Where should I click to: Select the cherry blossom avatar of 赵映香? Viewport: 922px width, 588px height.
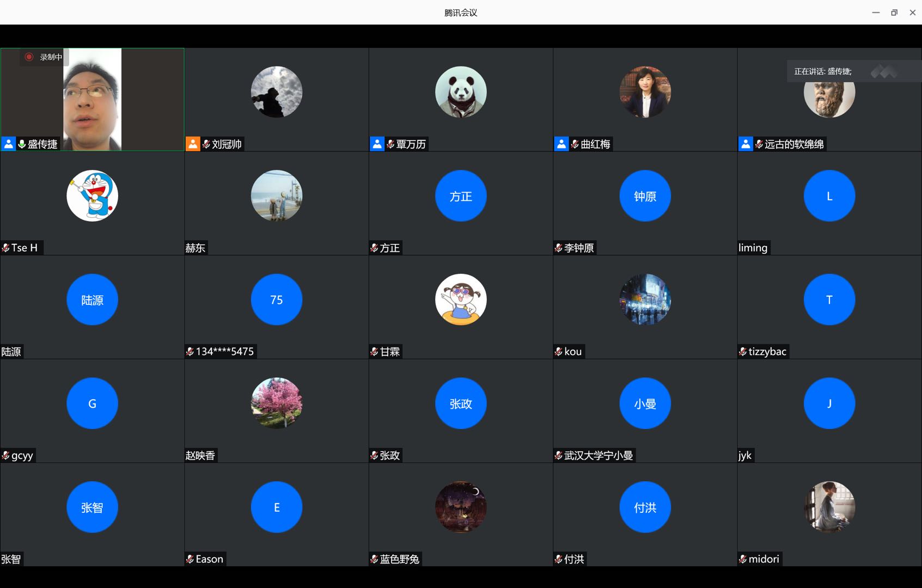point(277,403)
